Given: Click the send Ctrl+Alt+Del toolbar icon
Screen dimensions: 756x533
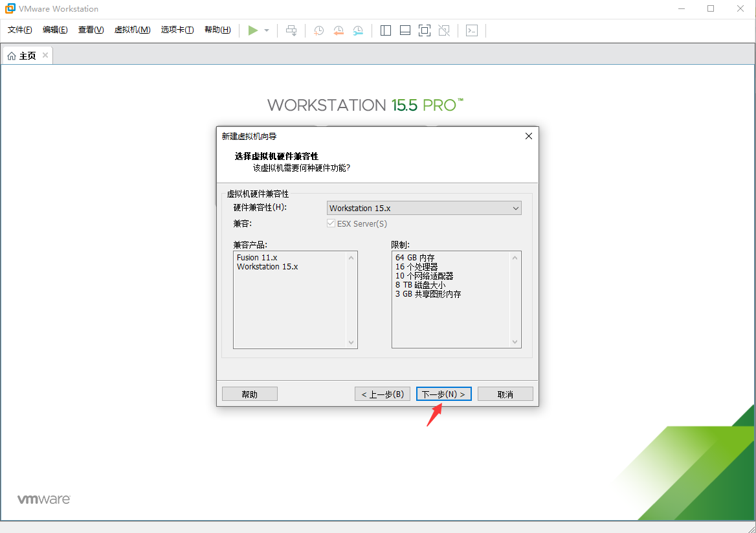Looking at the screenshot, I should [x=291, y=30].
